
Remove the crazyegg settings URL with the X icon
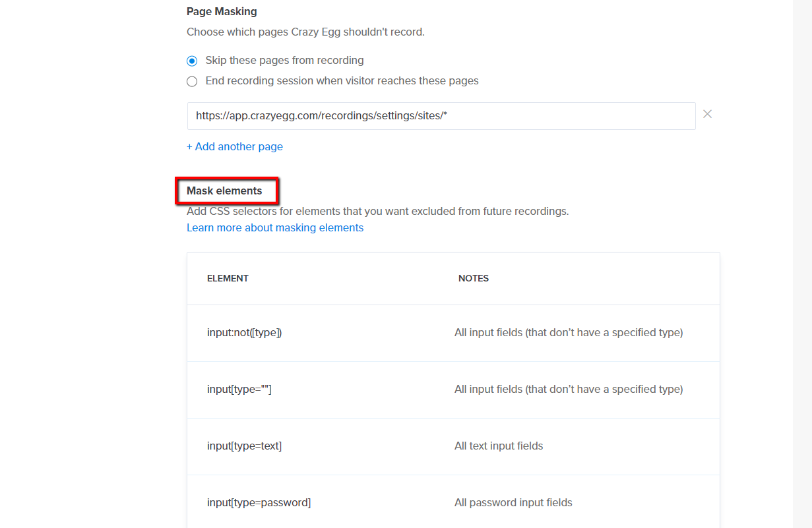pyautogui.click(x=707, y=114)
